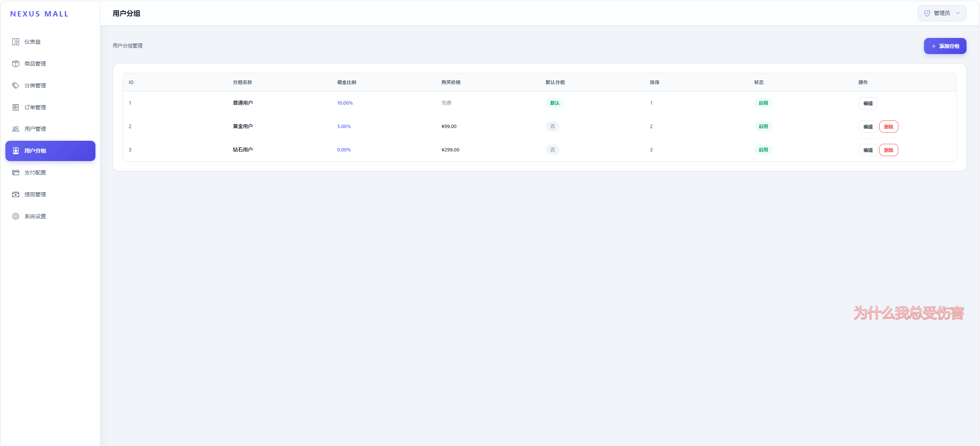Click the NEXUS MALL logo
Image resolution: width=980 pixels, height=446 pixels.
(39, 14)
